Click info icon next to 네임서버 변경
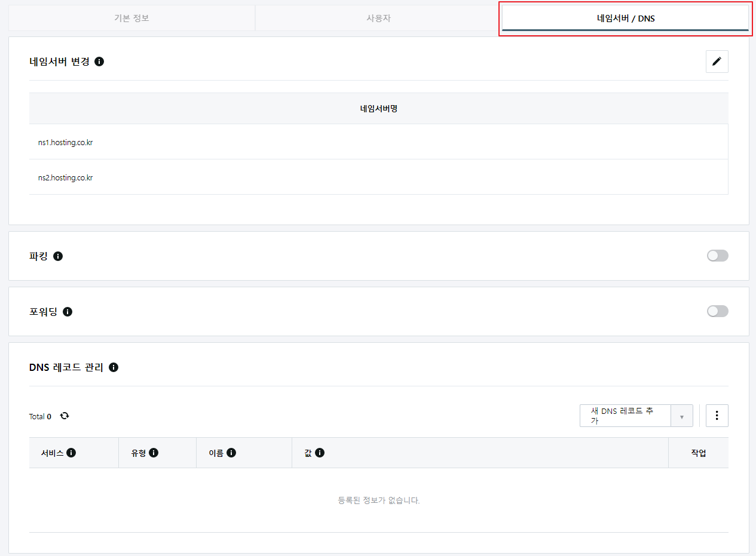The height and width of the screenshot is (556, 756). click(x=99, y=62)
